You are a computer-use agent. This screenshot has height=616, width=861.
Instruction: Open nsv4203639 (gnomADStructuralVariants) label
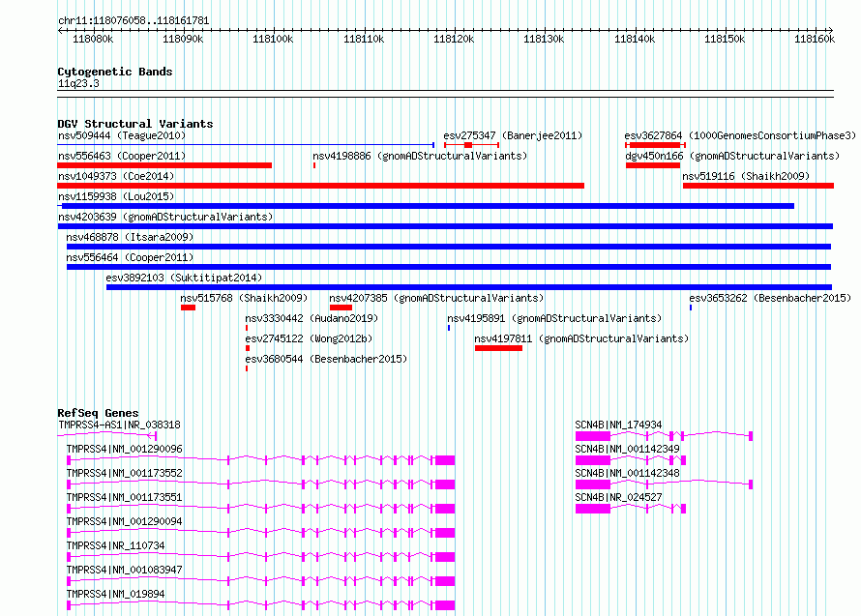(165, 217)
